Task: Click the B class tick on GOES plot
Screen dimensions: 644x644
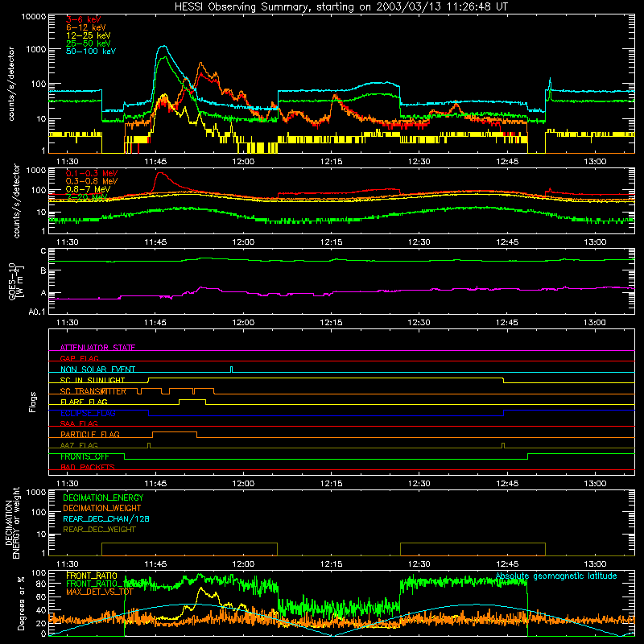Action: point(43,271)
